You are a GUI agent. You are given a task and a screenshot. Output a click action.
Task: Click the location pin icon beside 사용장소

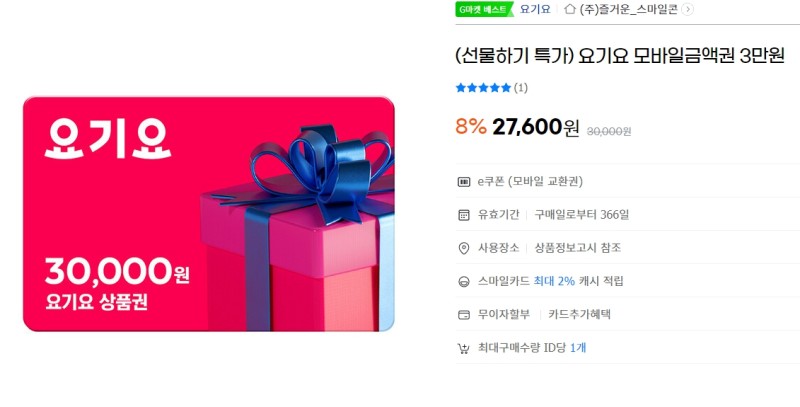(x=463, y=248)
